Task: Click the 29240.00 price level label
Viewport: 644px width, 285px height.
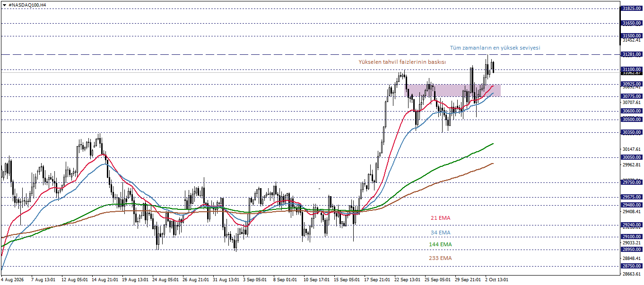Action: 631,225
